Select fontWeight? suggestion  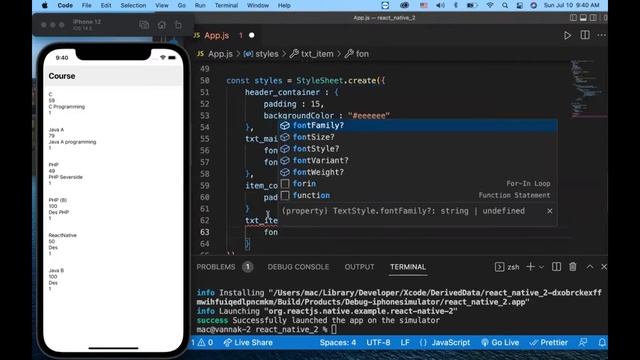click(418, 172)
